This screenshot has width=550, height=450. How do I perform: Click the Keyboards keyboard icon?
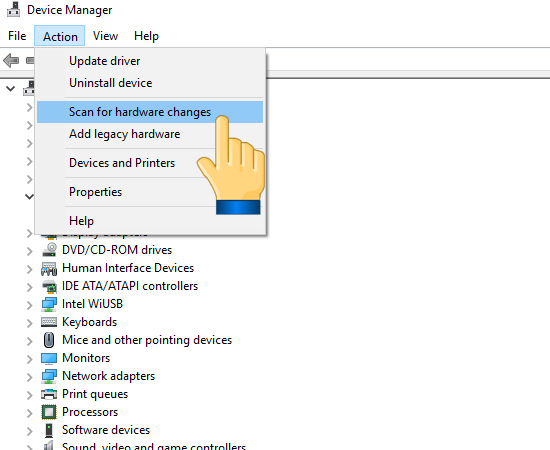tap(49, 322)
